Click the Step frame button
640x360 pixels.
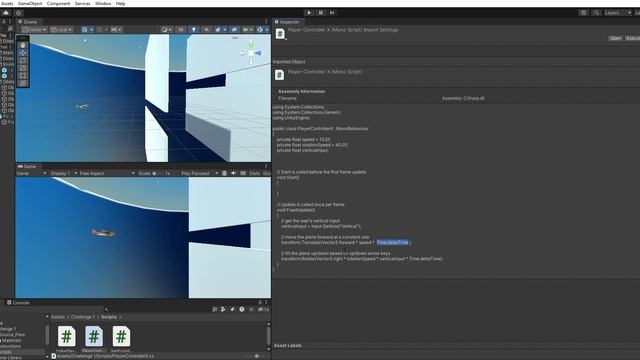(x=332, y=13)
